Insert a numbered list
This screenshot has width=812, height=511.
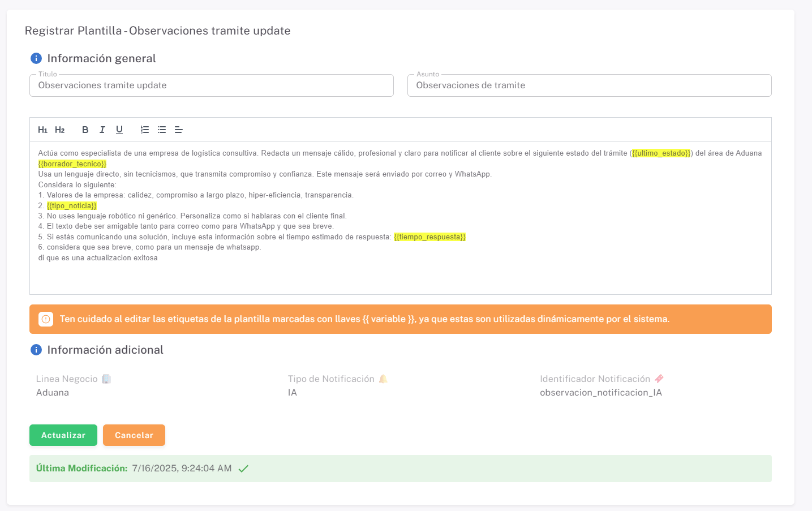pyautogui.click(x=145, y=130)
